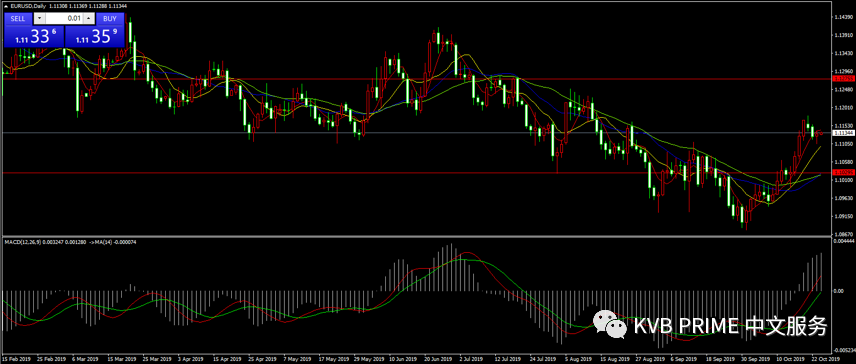
Task: Click the 7 May 2019 date label
Action: click(299, 360)
